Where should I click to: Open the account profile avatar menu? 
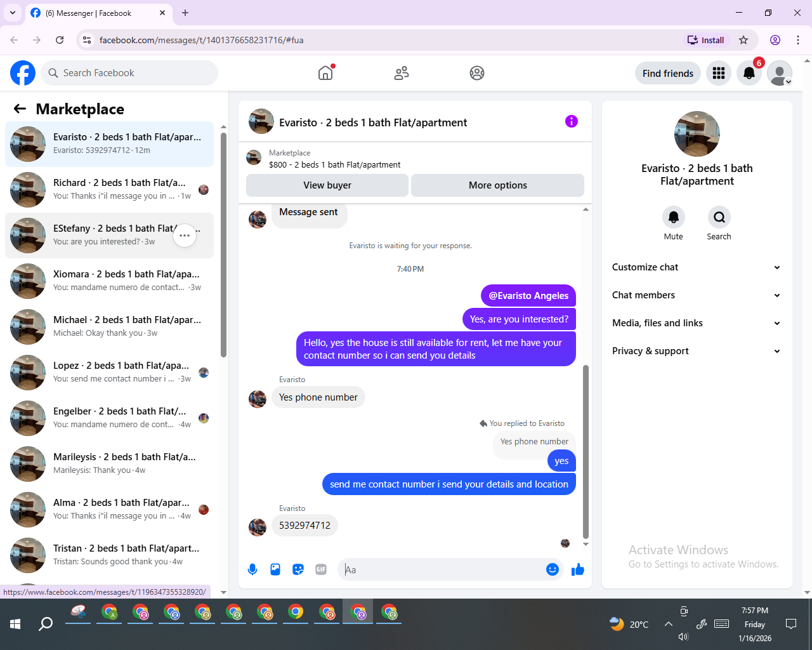tap(780, 73)
